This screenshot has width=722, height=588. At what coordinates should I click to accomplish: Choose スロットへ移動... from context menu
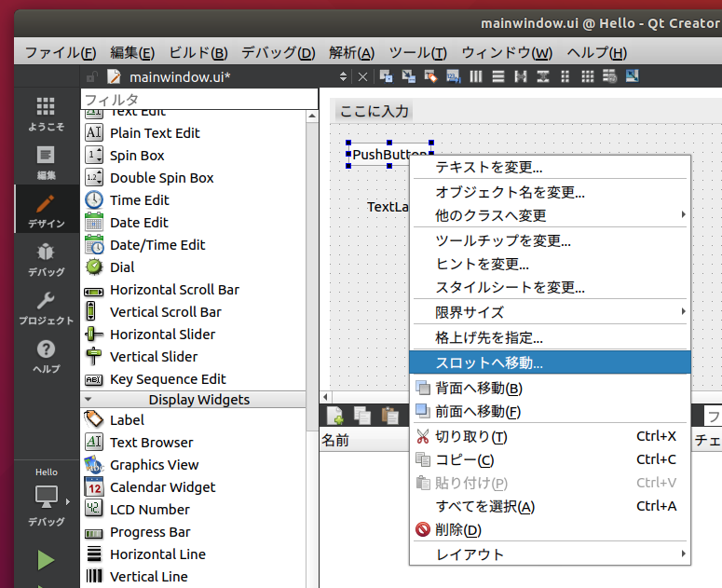(550, 362)
